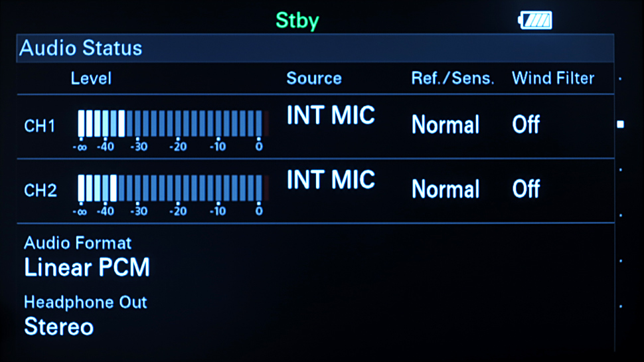Image resolution: width=644 pixels, height=362 pixels.
Task: Select the CH1 channel label
Action: click(x=40, y=126)
